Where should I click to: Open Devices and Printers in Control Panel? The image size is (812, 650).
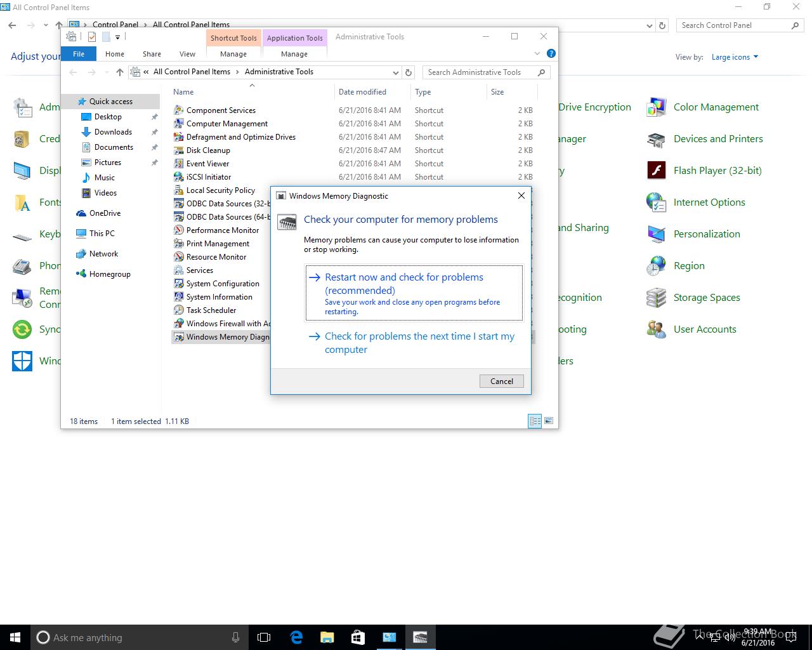(x=705, y=139)
